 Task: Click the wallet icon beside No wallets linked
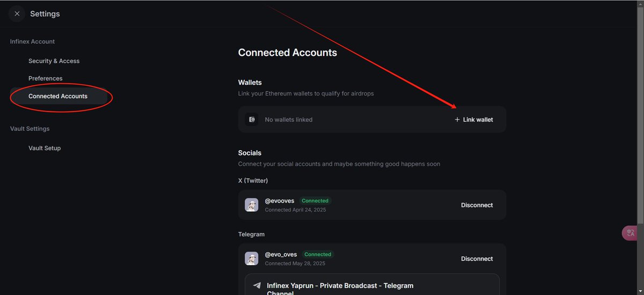(x=252, y=120)
